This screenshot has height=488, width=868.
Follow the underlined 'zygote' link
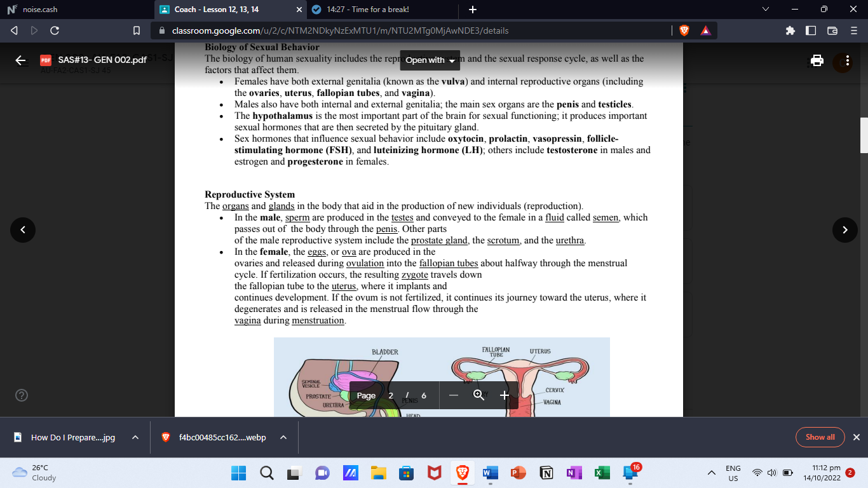click(415, 274)
